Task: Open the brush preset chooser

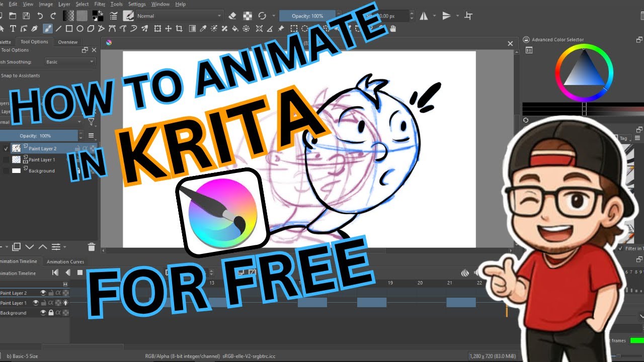Action: click(x=128, y=16)
